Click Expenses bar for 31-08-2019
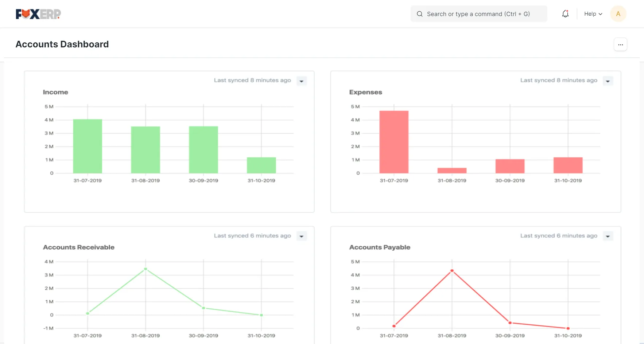The width and height of the screenshot is (644, 344). (x=452, y=171)
